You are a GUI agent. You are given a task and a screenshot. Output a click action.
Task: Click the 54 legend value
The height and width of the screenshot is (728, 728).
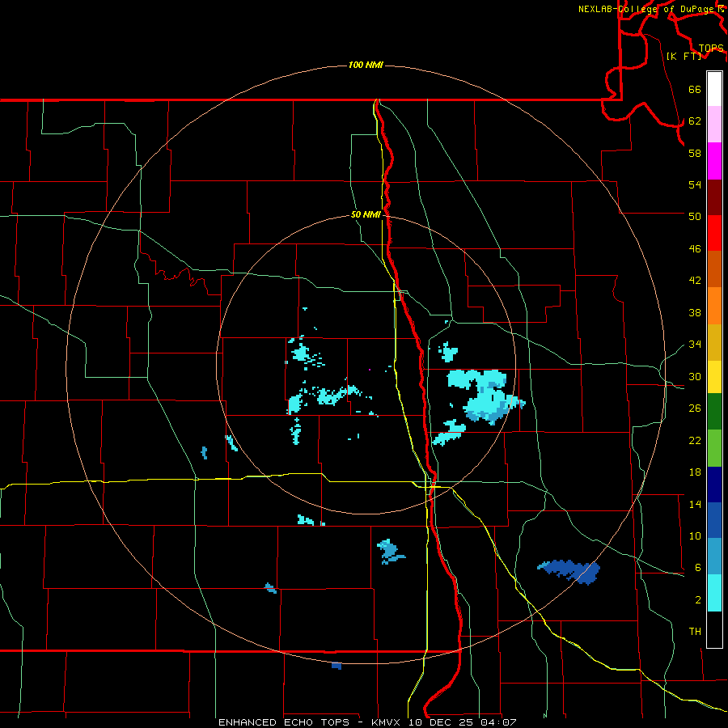point(695,184)
